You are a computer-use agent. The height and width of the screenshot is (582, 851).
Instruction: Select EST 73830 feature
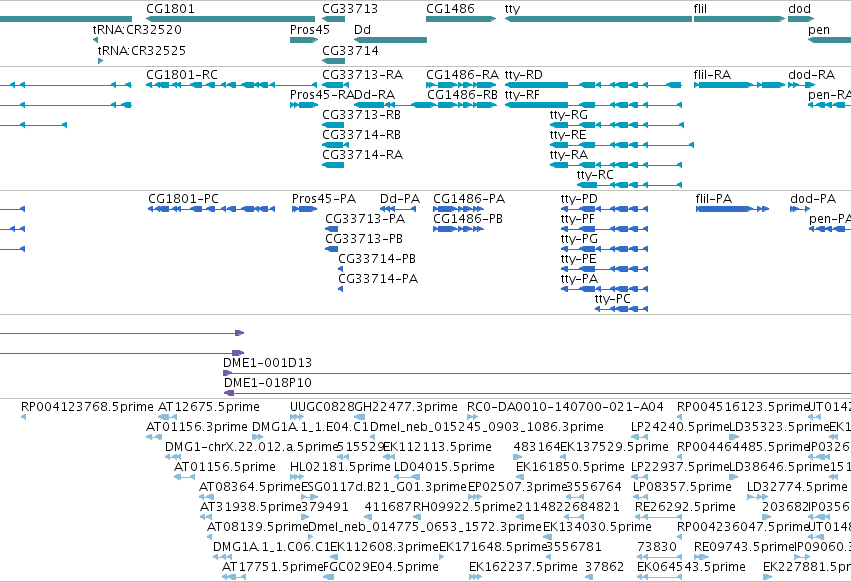click(659, 557)
